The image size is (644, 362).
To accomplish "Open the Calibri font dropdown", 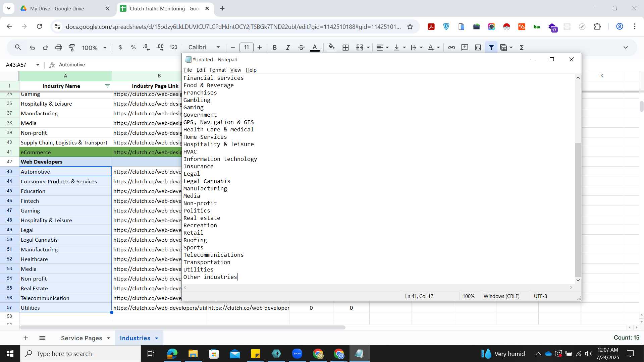I will [x=204, y=48].
